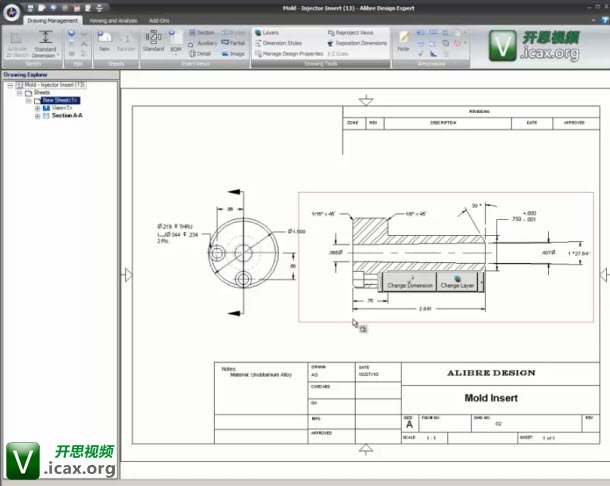Click the Material: Unobtainium Alloy note

point(261,375)
